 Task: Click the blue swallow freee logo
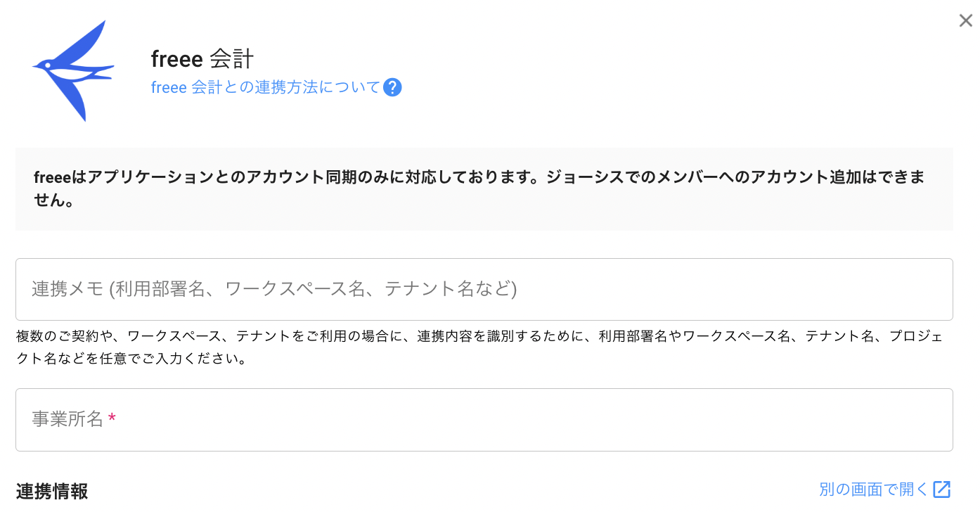[74, 70]
